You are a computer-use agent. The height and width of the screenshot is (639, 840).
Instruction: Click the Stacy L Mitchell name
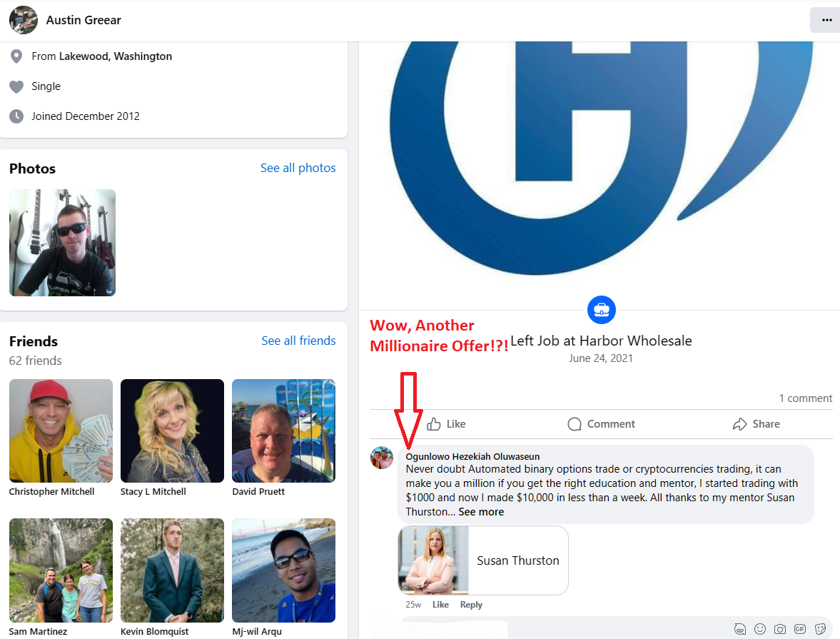pyautogui.click(x=153, y=492)
